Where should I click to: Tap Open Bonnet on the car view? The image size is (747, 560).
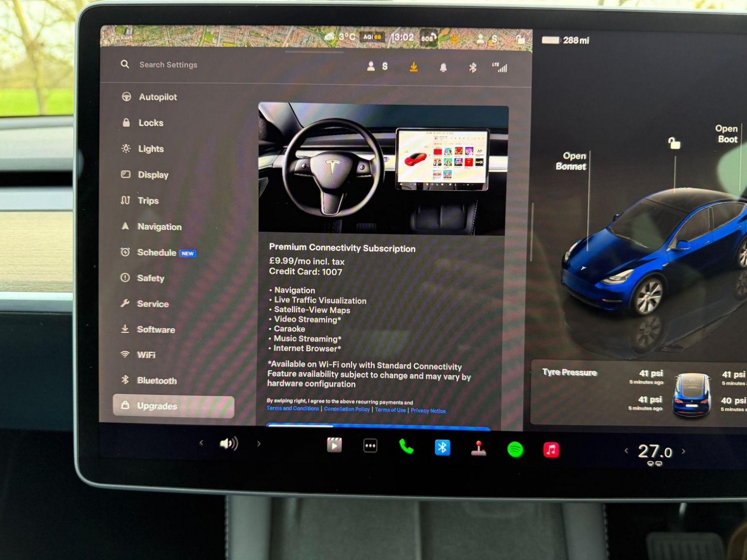572,161
